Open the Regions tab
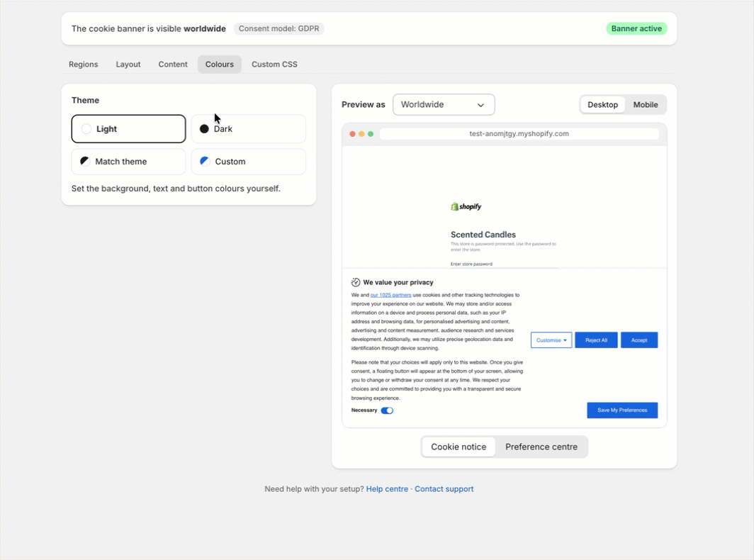The width and height of the screenshot is (754, 560). click(x=83, y=65)
